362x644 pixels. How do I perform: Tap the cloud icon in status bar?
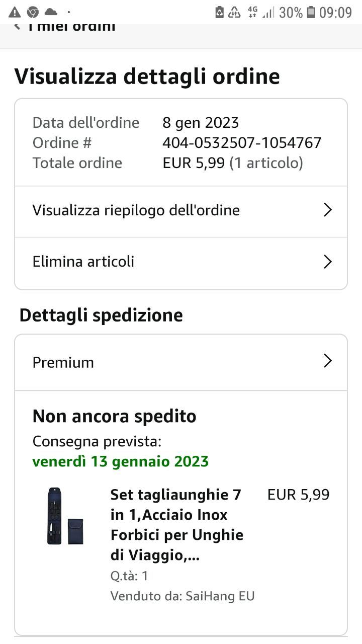click(x=51, y=12)
